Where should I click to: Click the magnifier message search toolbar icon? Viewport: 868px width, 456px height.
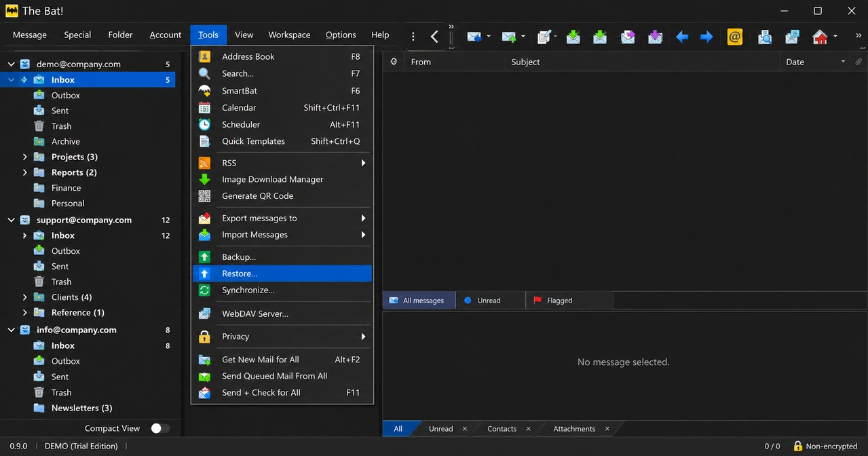point(765,36)
